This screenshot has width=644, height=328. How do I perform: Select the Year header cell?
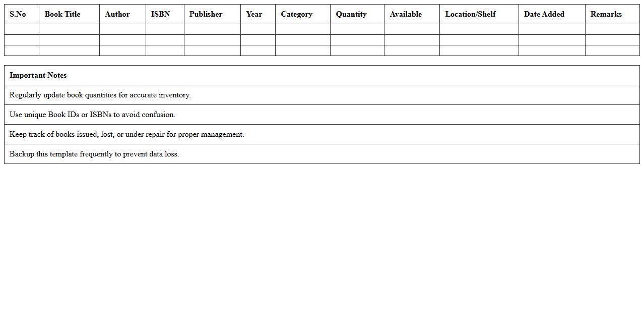point(254,14)
